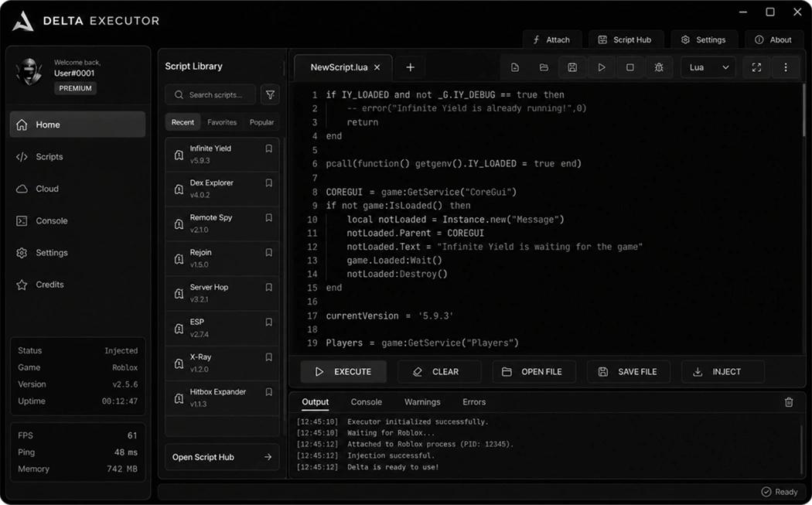Click the Dex Explorer script icon
This screenshot has width=812, height=505.
[179, 189]
